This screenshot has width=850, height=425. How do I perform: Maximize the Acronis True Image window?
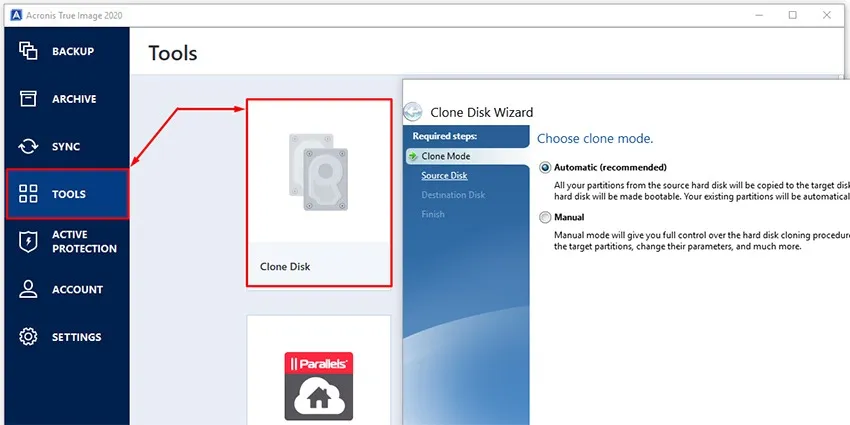pyautogui.click(x=793, y=15)
